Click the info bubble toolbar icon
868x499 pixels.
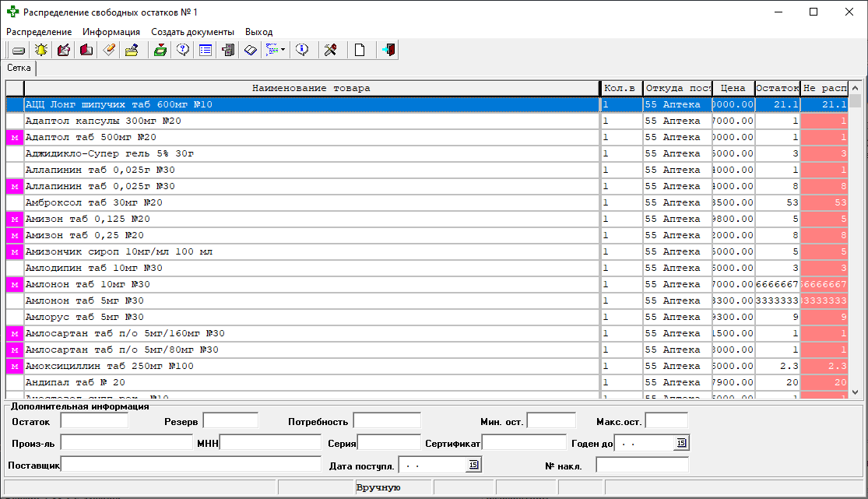click(303, 50)
